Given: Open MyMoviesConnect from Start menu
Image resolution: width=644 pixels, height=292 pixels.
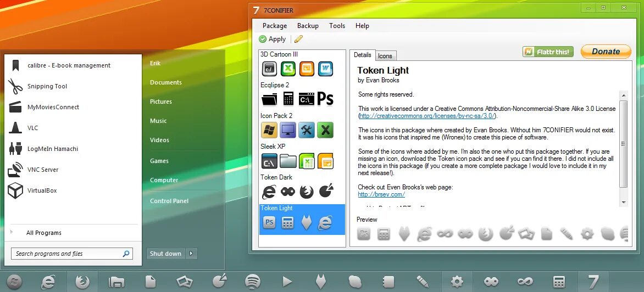Looking at the screenshot, I should tap(73, 107).
